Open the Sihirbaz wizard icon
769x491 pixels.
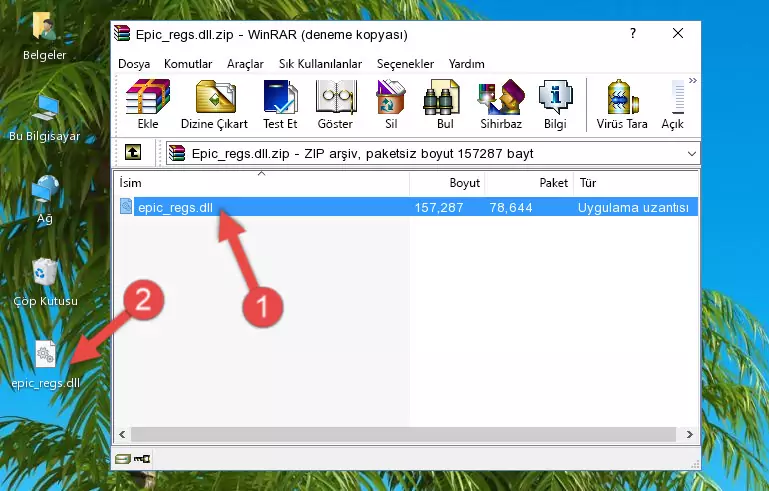pyautogui.click(x=501, y=104)
